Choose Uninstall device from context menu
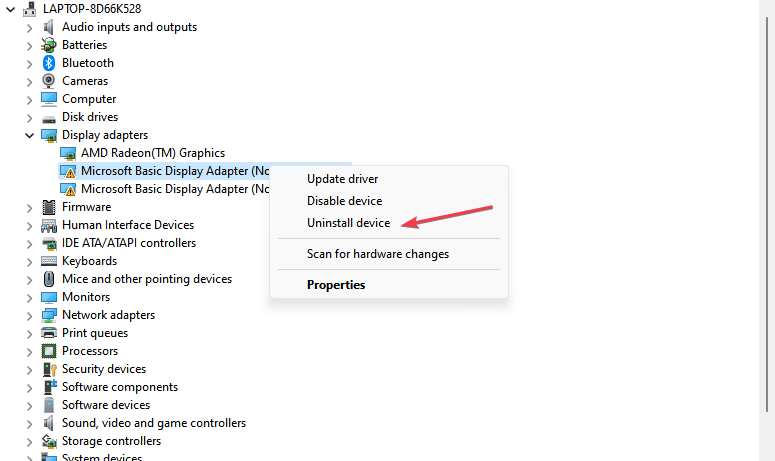 click(x=348, y=223)
